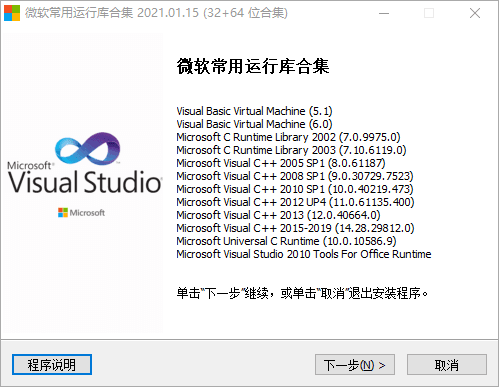
Task: Minimize the installer window
Action: (384, 13)
